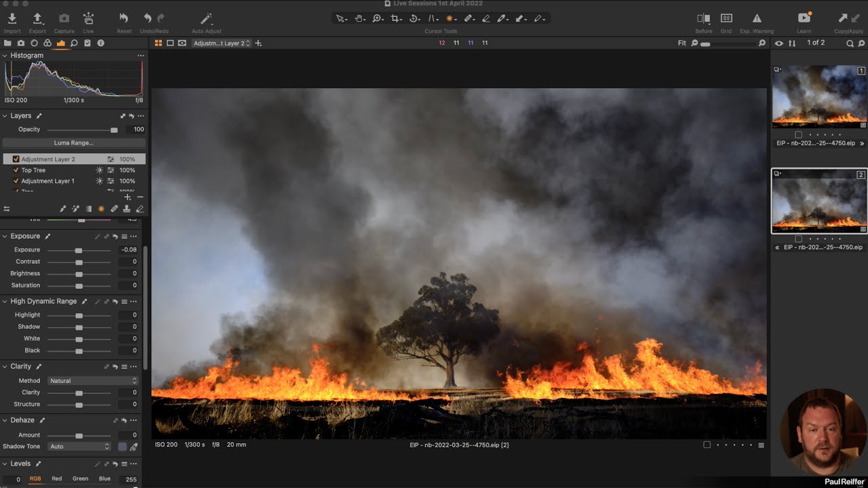Viewport: 868px width, 488px height.
Task: Select the pointer cursor tool
Action: point(342,19)
